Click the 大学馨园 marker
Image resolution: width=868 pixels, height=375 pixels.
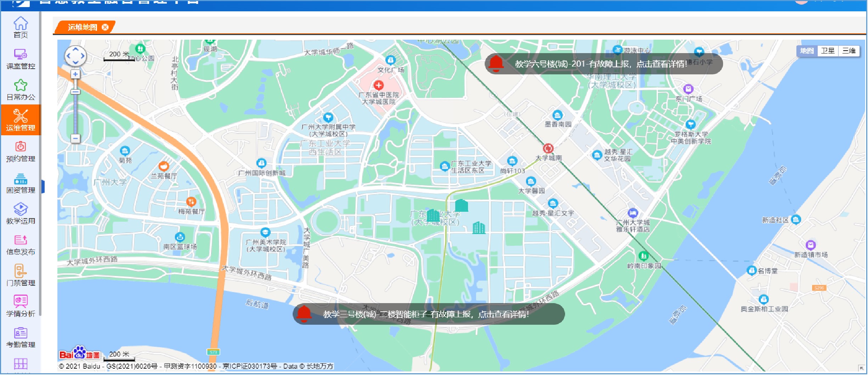point(531,182)
